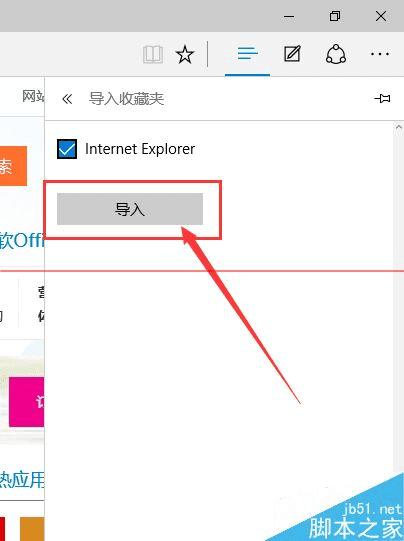Image resolution: width=404 pixels, height=541 pixels.
Task: Click the pink banner button
Action: tap(27, 402)
